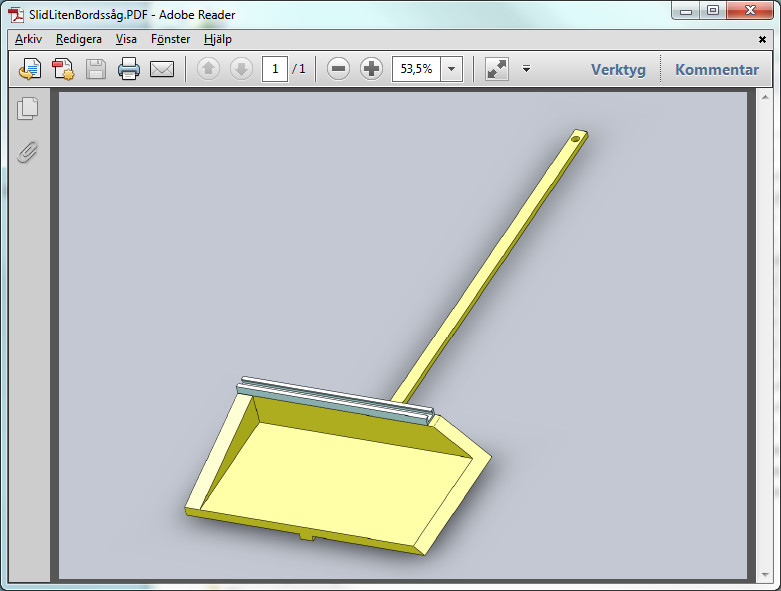Expand the zoom level dropdown arrow
Viewport: 781px width, 591px height.
tap(451, 69)
